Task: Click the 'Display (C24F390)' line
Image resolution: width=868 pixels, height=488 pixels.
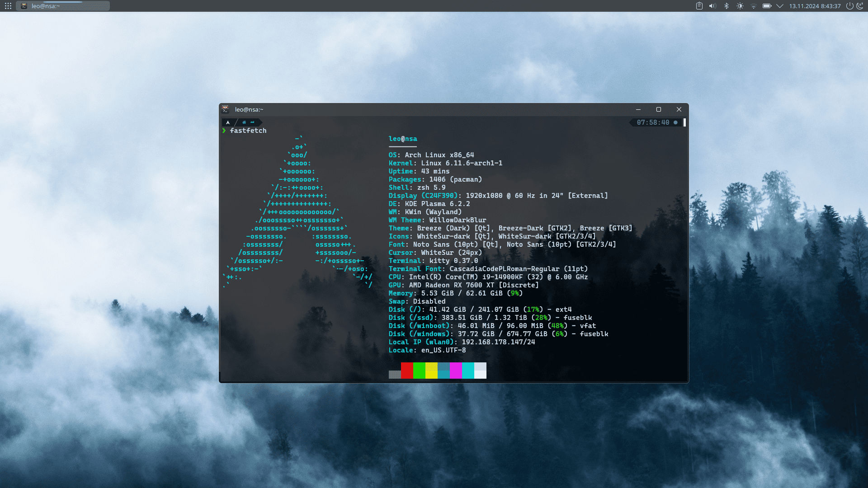Action: [x=498, y=196]
